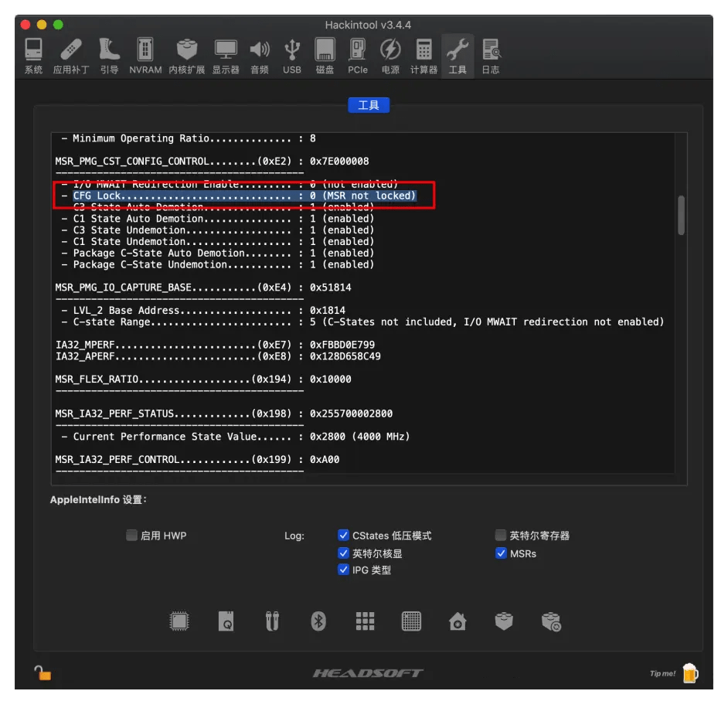Viewport: 728px width, 708px height.
Task: Click the unlock padlock icon
Action: click(x=43, y=672)
